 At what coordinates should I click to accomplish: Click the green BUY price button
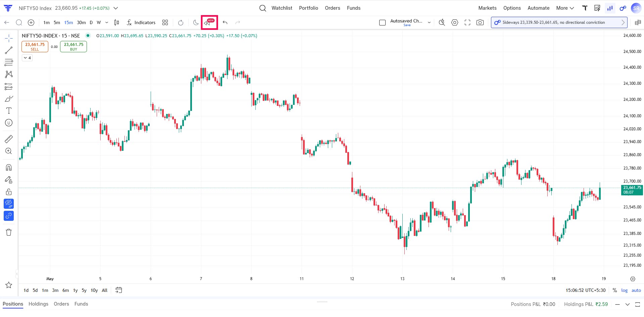pyautogui.click(x=73, y=47)
